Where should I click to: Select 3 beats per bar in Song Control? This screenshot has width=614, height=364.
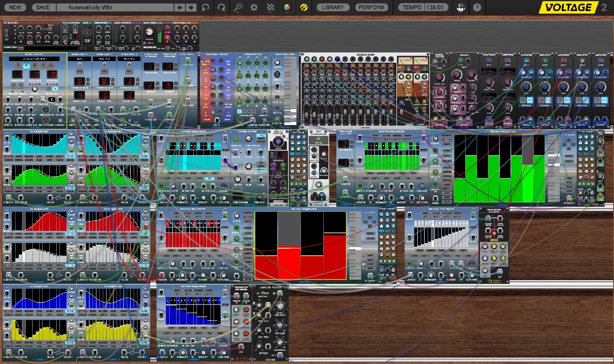(49, 89)
